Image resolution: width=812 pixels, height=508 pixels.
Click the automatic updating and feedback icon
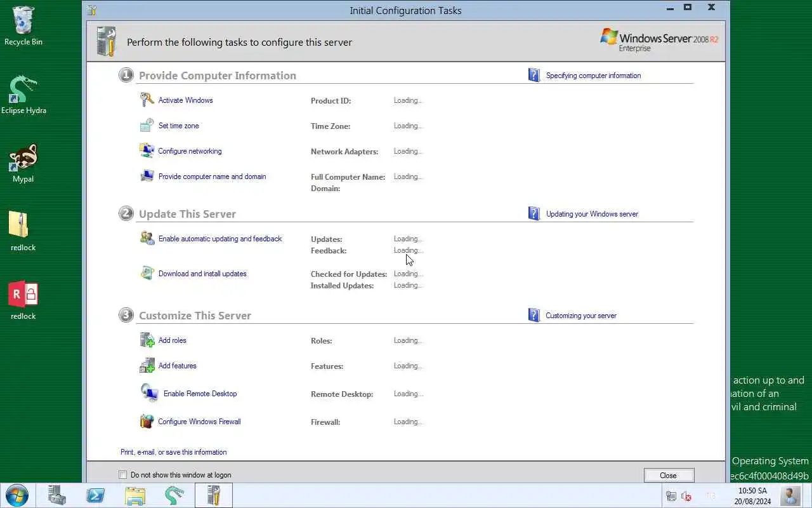coord(147,238)
